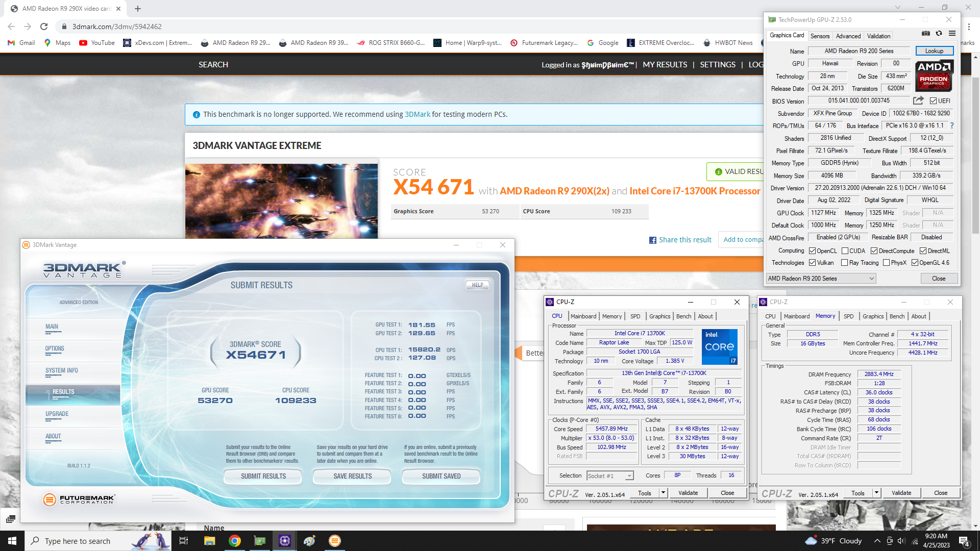Switch to the Sensors tab in GPU-Z
Image resolution: width=980 pixels, height=551 pixels.
pyautogui.click(x=820, y=36)
